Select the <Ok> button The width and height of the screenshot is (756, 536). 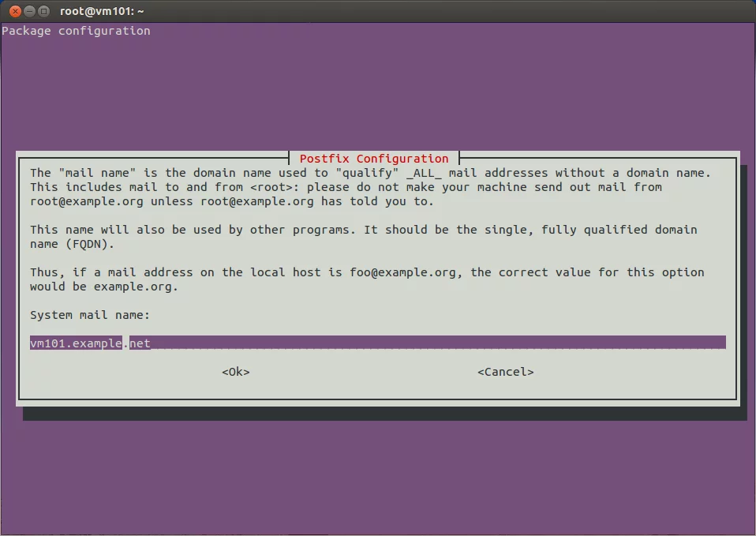coord(236,372)
